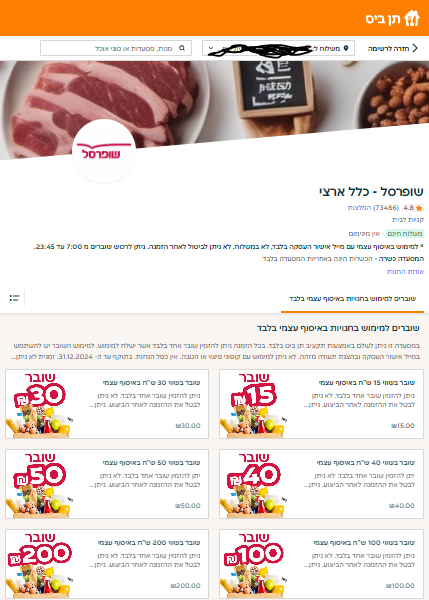This screenshot has height=600, width=429.
Task: Select the 200 shekel voucher card
Action: (107, 564)
